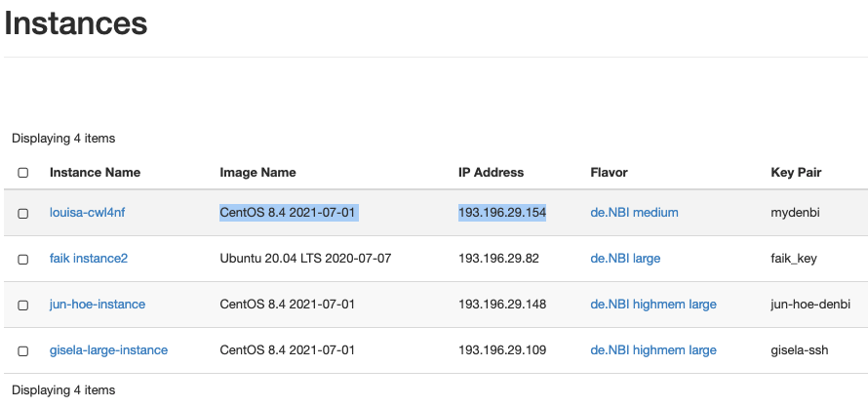Open the jun-hoe-instance link
This screenshot has height=408, width=868.
pos(98,305)
